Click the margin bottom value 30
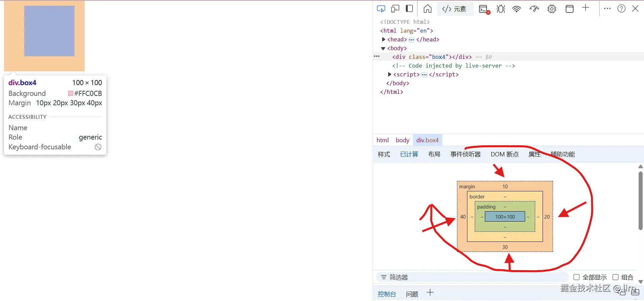 tap(505, 247)
